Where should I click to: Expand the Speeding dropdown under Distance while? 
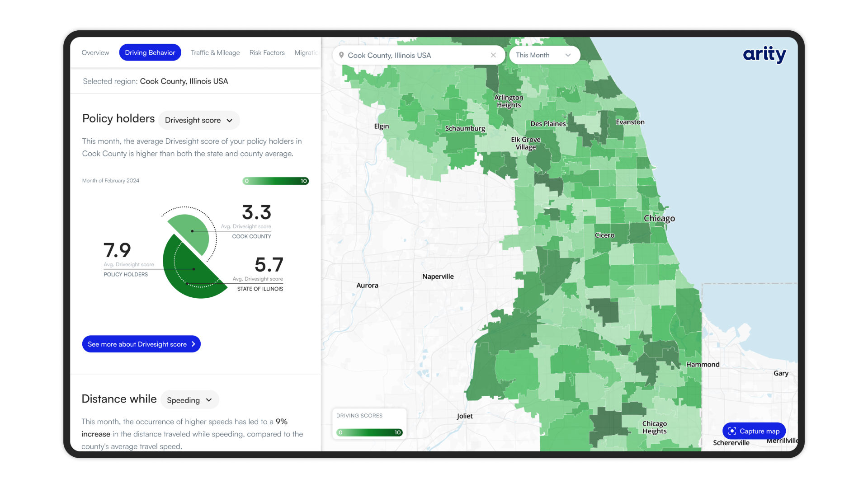[189, 400]
